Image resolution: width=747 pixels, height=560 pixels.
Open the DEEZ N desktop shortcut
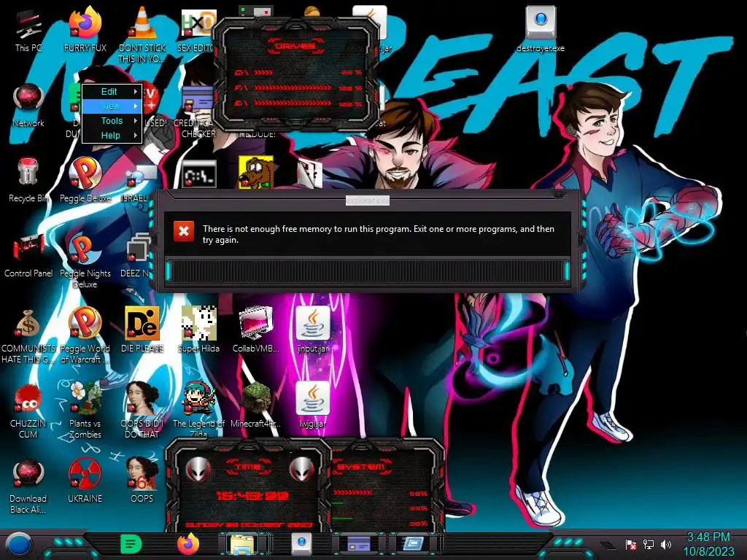point(138,255)
